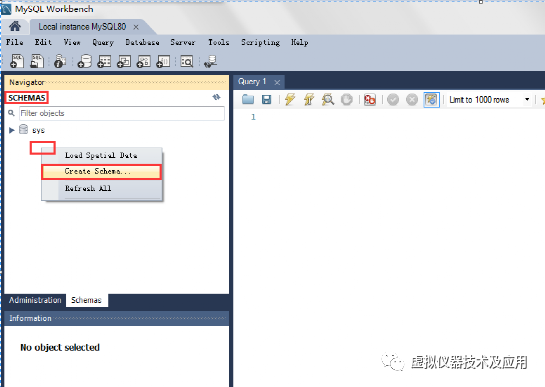Switch to the Administration tab
545x387 pixels.
35,300
